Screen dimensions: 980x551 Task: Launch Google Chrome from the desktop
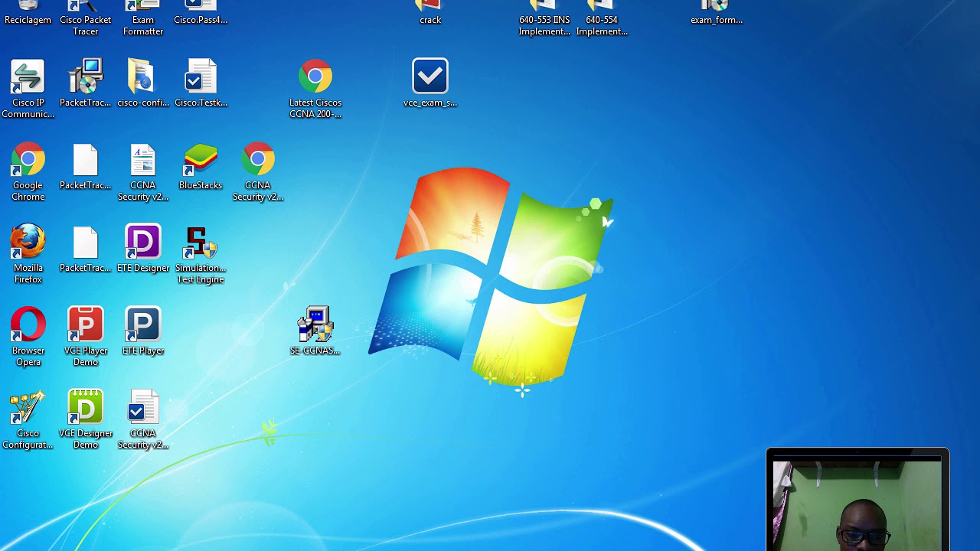coord(28,171)
